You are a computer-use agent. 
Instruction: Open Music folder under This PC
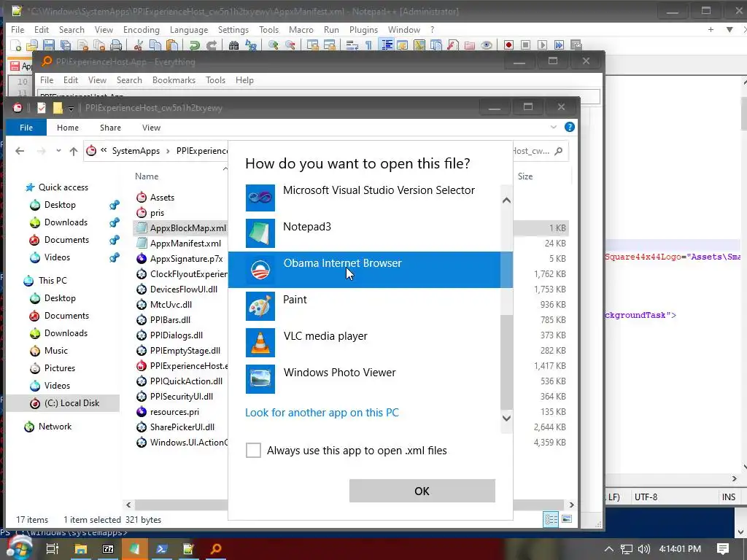point(55,351)
